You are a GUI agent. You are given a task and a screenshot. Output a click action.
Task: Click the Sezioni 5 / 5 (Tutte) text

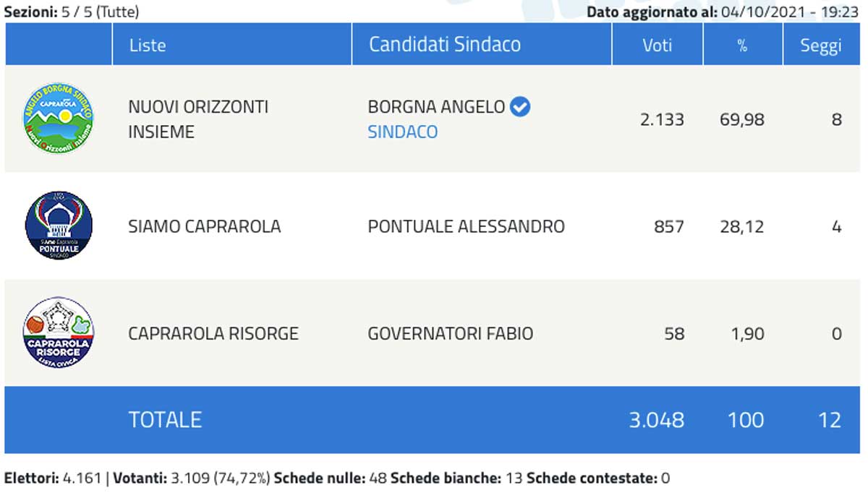tap(72, 12)
